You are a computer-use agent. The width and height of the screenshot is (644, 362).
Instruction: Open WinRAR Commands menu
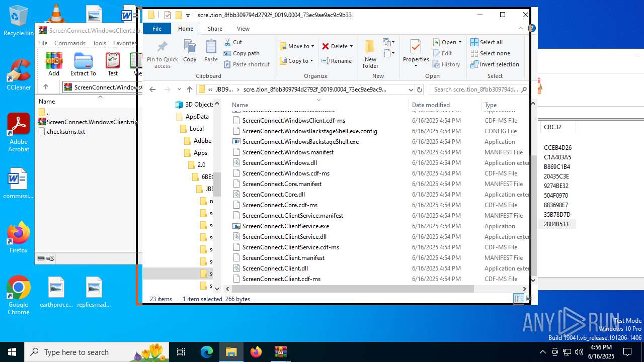click(70, 43)
